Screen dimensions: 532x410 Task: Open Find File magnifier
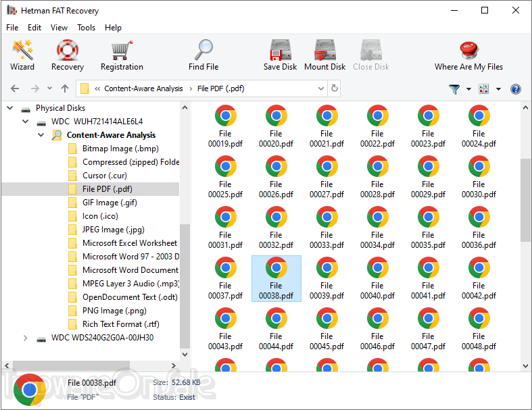tap(203, 55)
